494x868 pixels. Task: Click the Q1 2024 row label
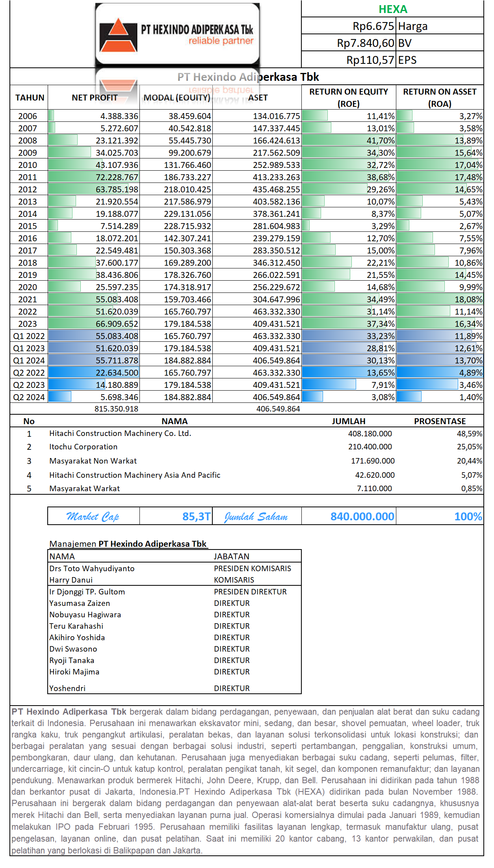pos(29,361)
